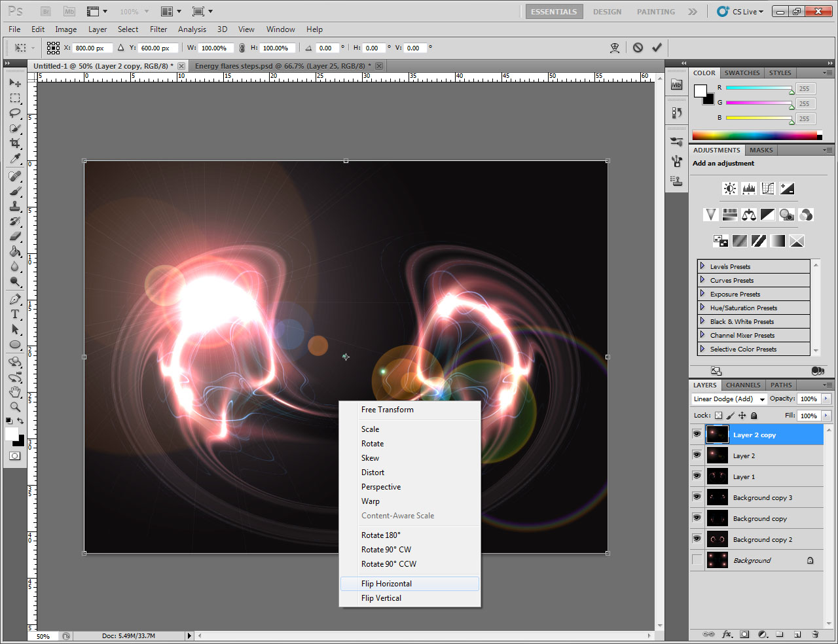The width and height of the screenshot is (838, 644).
Task: Switch to the Channels tab
Action: (x=743, y=385)
